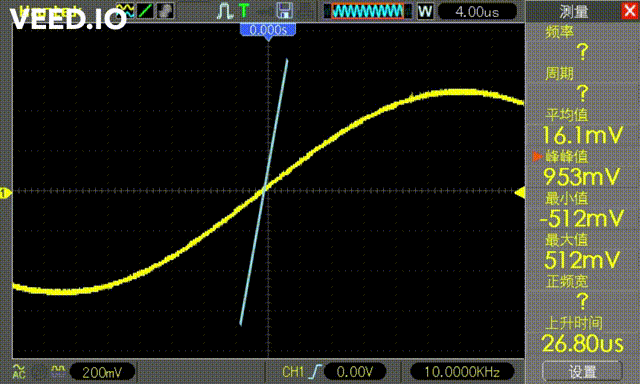This screenshot has width=640, height=384.
Task: Click the waveform memory overview bar
Action: coord(368,11)
